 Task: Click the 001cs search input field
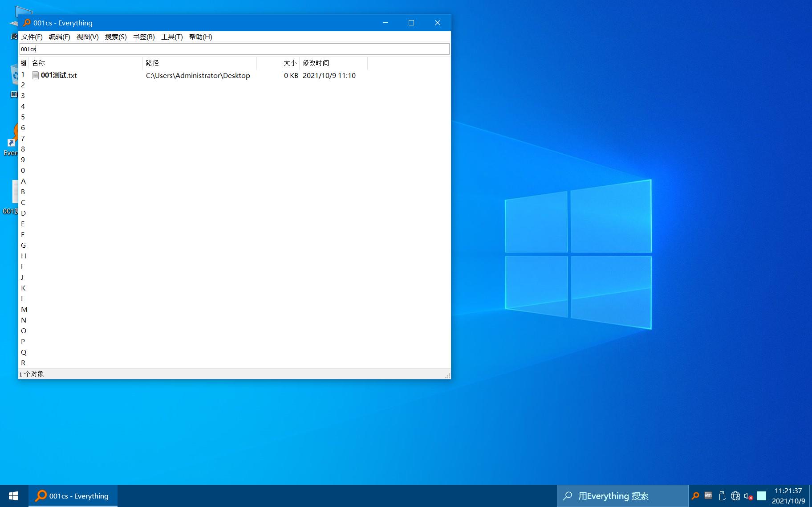234,49
